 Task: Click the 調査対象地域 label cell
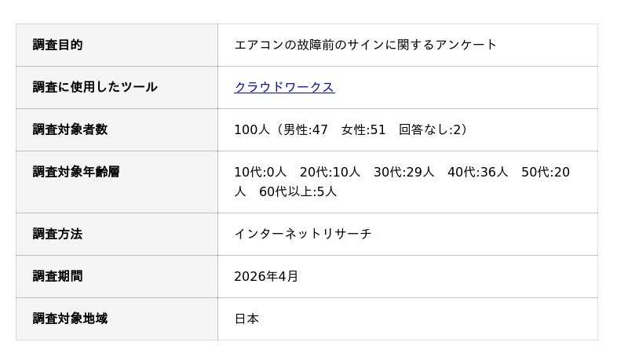pos(71,318)
